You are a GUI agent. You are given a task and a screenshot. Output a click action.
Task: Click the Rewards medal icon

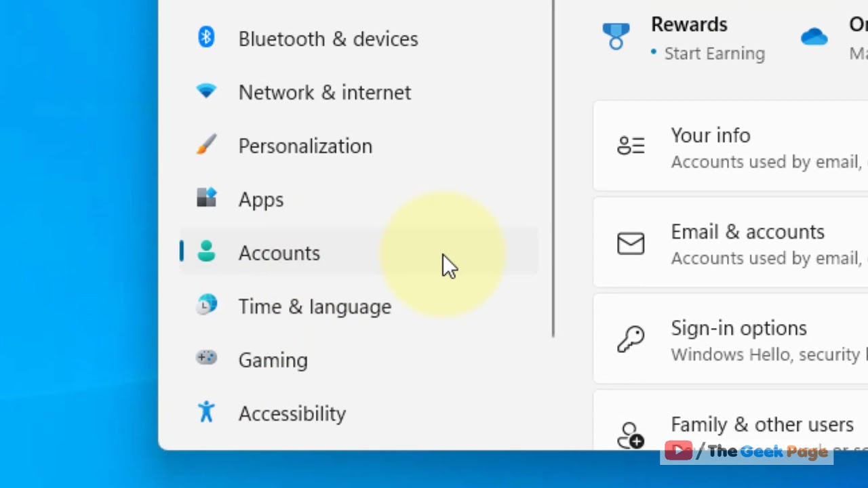point(616,36)
